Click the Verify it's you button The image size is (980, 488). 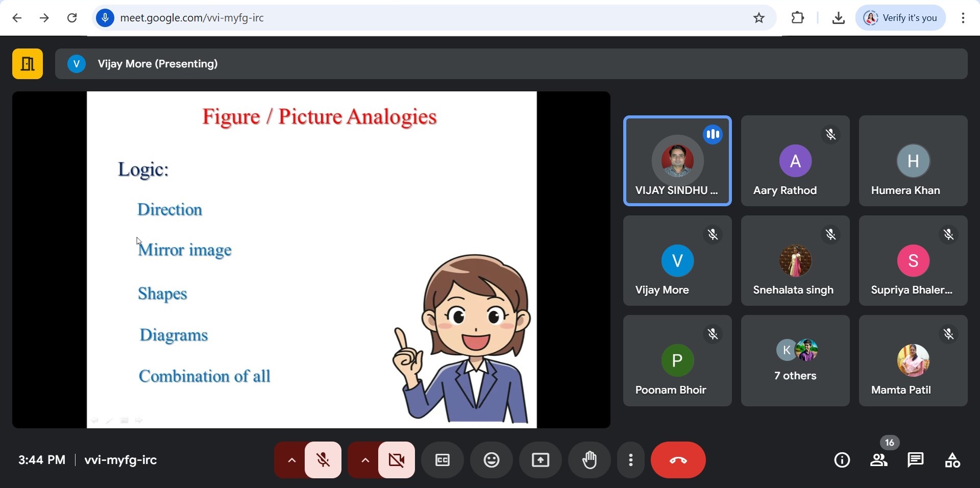pos(901,18)
